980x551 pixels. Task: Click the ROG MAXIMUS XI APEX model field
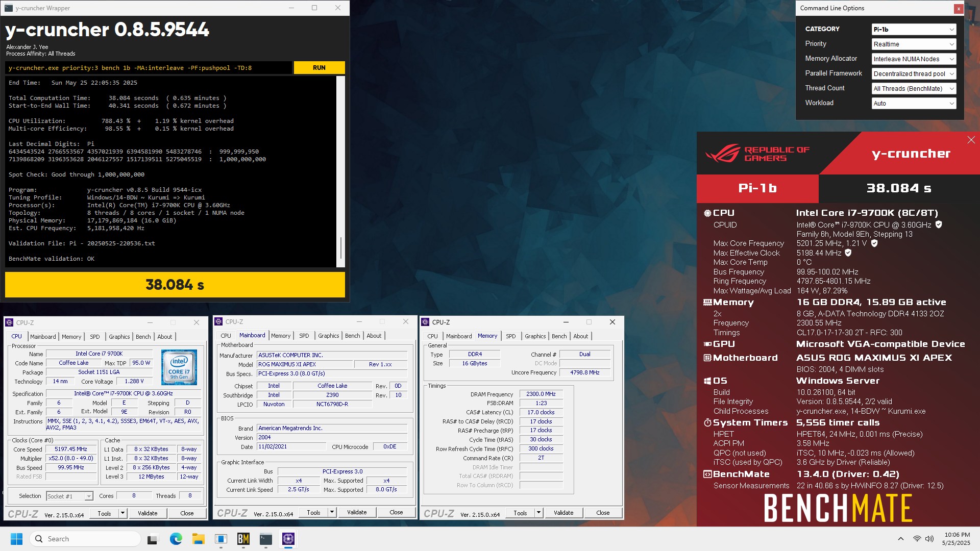[x=305, y=364]
